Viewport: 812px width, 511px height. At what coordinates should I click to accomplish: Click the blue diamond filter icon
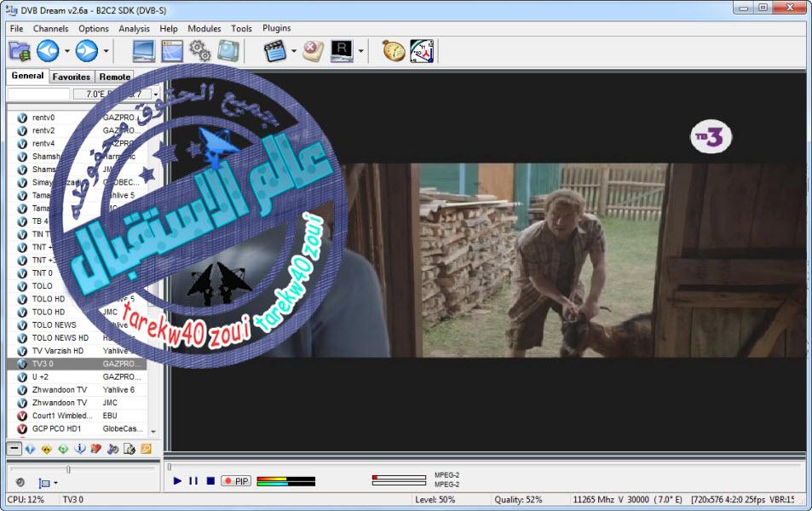coord(30,449)
